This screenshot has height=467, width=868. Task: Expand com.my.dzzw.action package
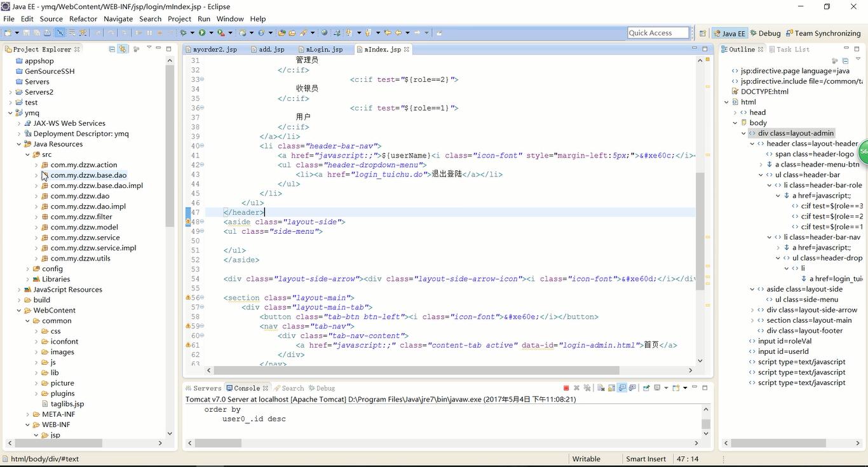pyautogui.click(x=36, y=165)
